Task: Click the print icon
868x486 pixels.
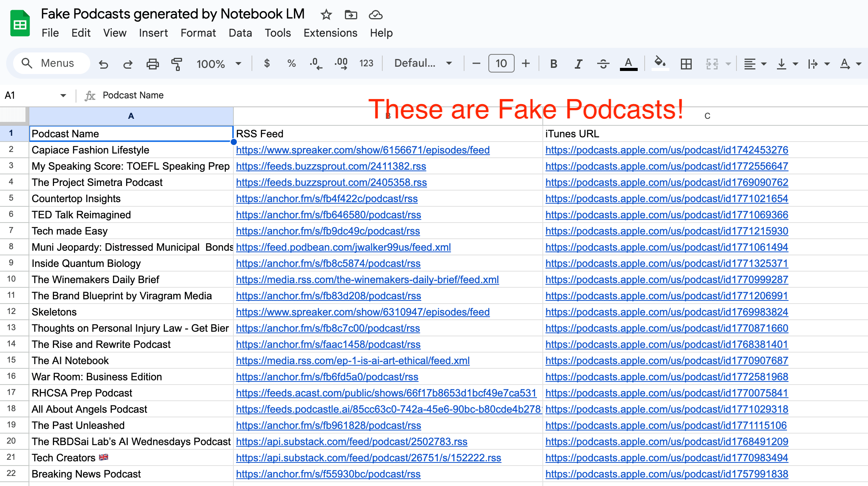Action: point(152,64)
